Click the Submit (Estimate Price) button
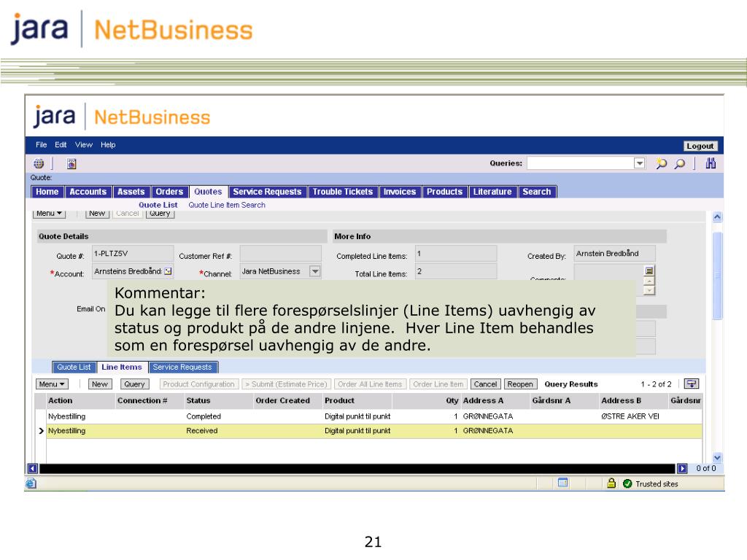 coord(286,384)
